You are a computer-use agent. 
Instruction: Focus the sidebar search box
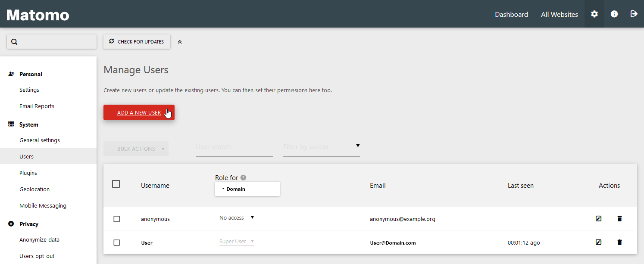52,42
